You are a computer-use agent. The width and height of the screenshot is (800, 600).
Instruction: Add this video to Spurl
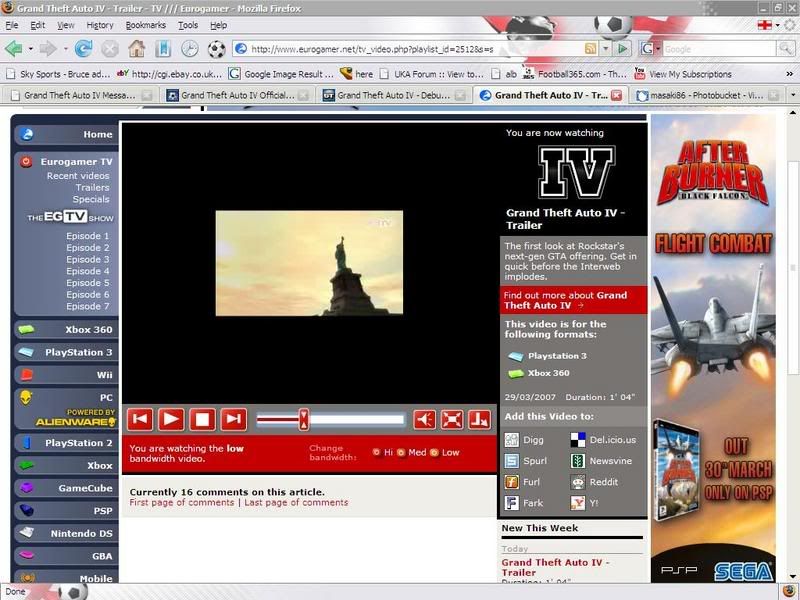point(526,461)
